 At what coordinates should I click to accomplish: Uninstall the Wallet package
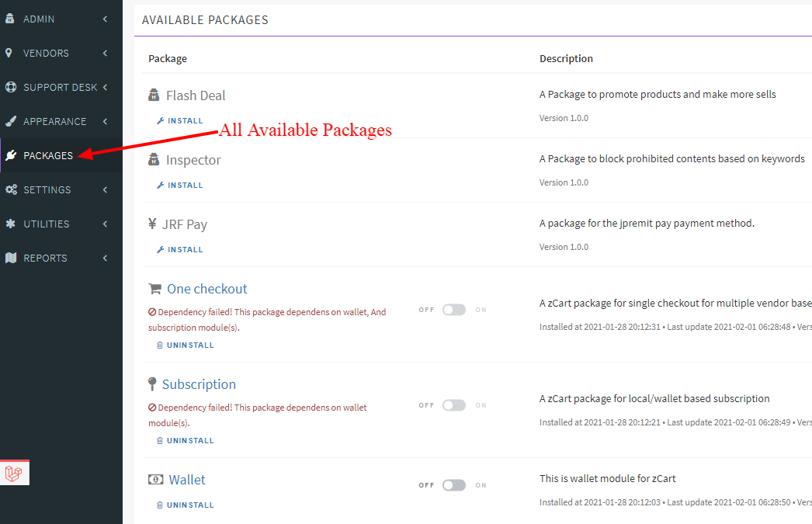coord(186,505)
